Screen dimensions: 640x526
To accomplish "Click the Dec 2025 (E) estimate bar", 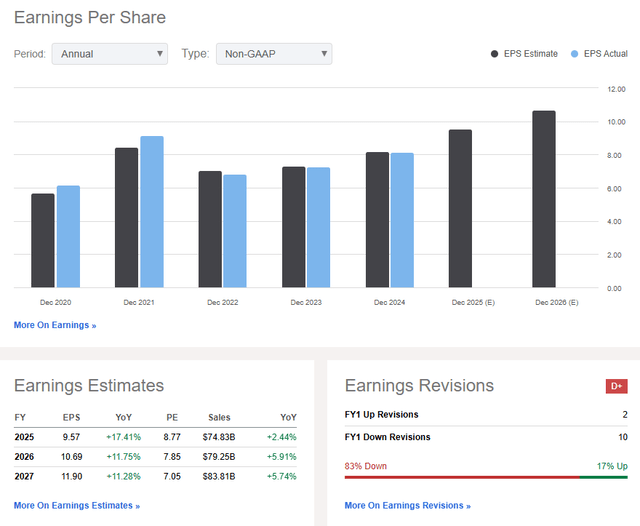I will pyautogui.click(x=460, y=208).
